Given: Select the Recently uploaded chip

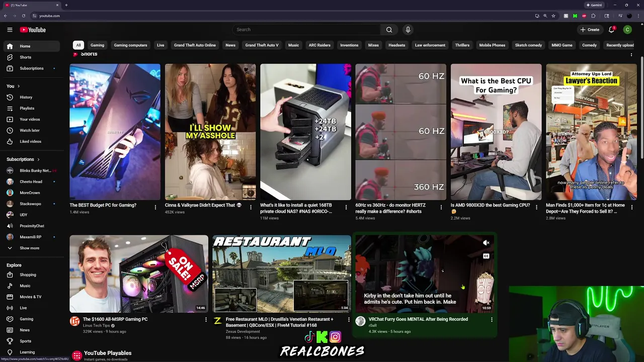Looking at the screenshot, I should coord(620,45).
